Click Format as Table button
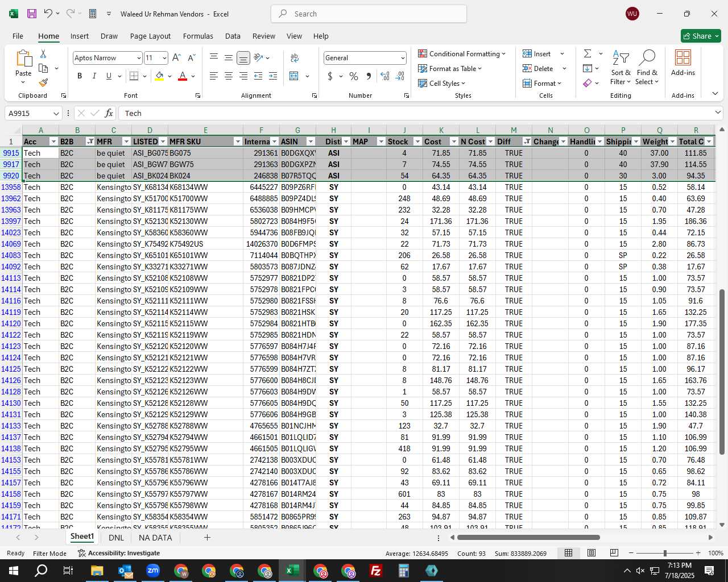 450,68
